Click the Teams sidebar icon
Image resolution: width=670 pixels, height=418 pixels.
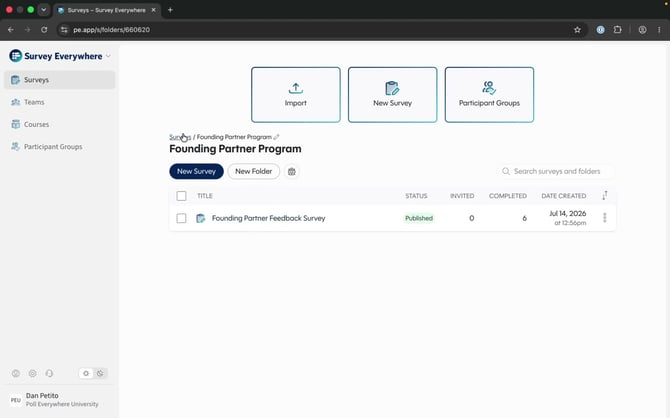pyautogui.click(x=15, y=102)
